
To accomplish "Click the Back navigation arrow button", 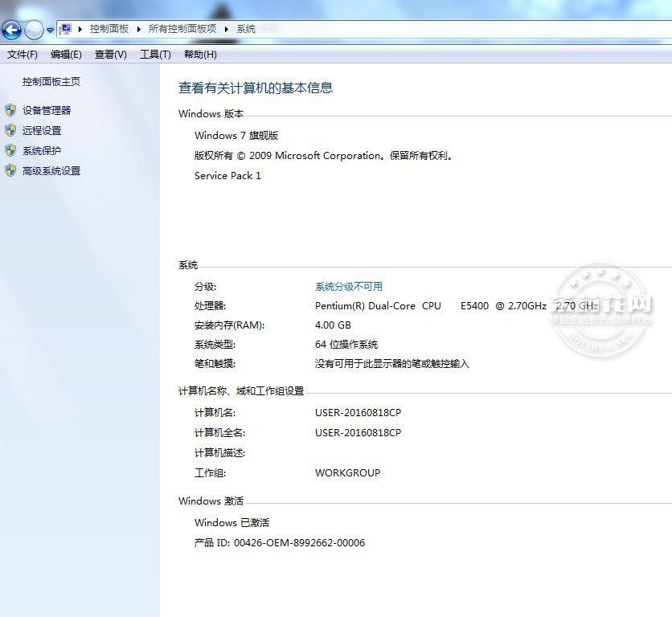I will (11, 30).
